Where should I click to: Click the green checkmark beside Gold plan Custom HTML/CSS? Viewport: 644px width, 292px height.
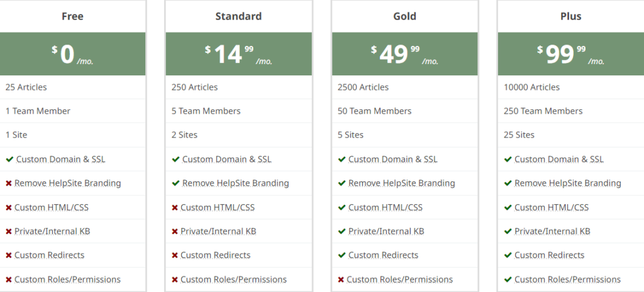(341, 207)
